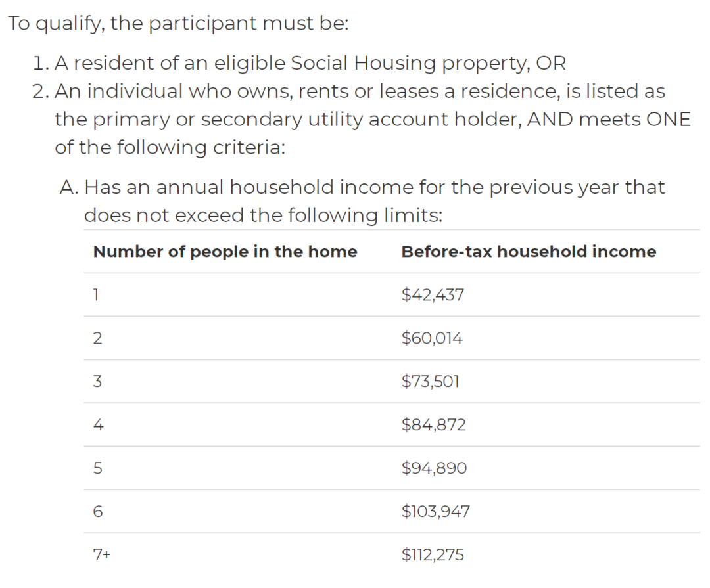Click the "2" people row label
This screenshot has width=710, height=588.
(97, 338)
